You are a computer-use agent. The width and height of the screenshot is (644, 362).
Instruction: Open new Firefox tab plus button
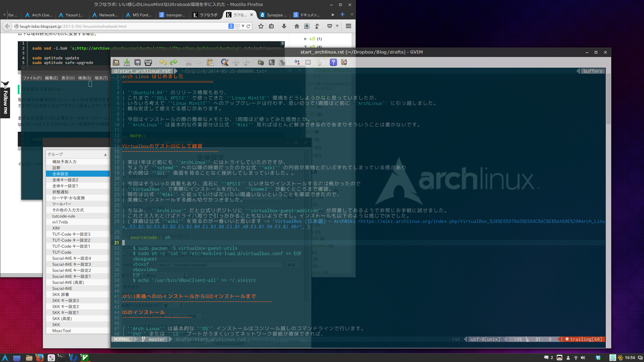click(342, 15)
